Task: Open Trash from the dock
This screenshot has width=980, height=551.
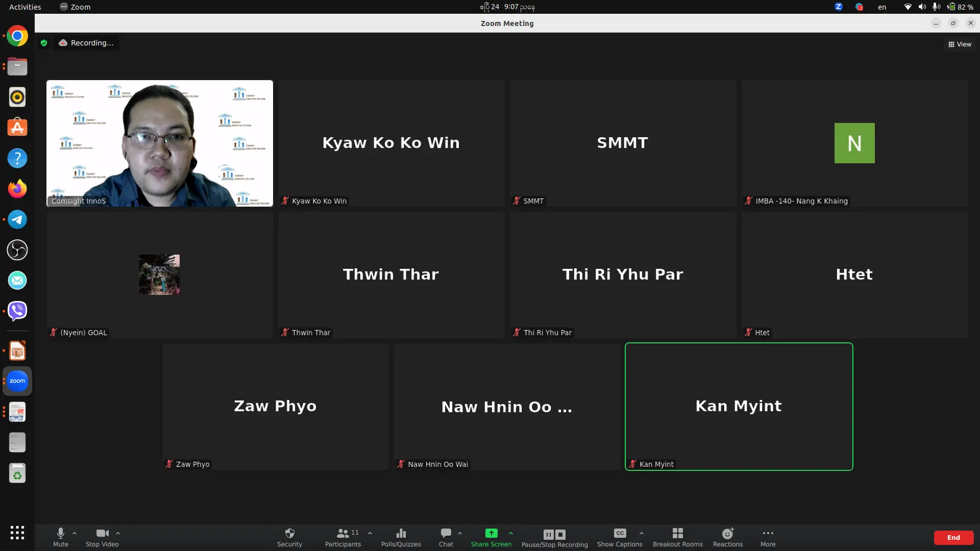Action: [17, 473]
